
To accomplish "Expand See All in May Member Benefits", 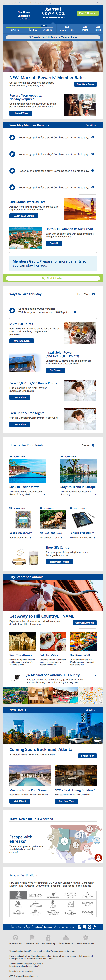I will [x=90, y=125].
